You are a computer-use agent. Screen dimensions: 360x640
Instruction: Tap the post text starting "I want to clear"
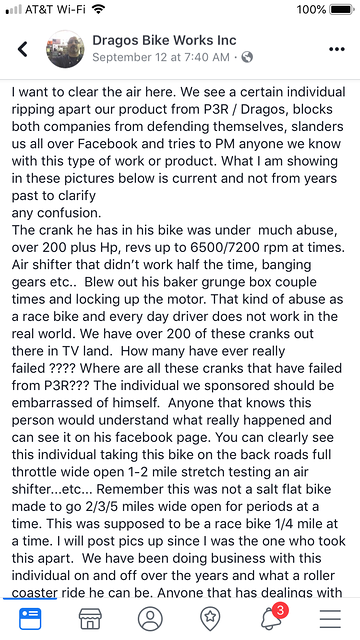click(178, 152)
